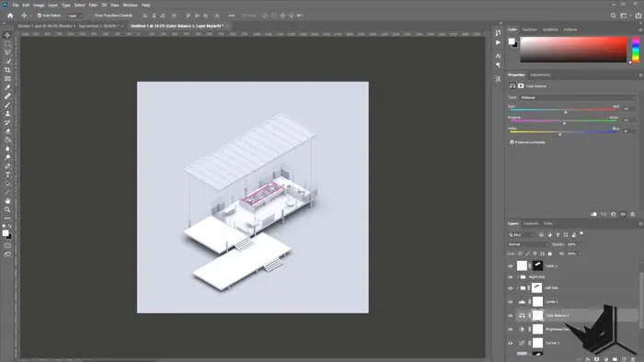Add a layer style with fx icon
This screenshot has width=644, height=362.
[588, 359]
